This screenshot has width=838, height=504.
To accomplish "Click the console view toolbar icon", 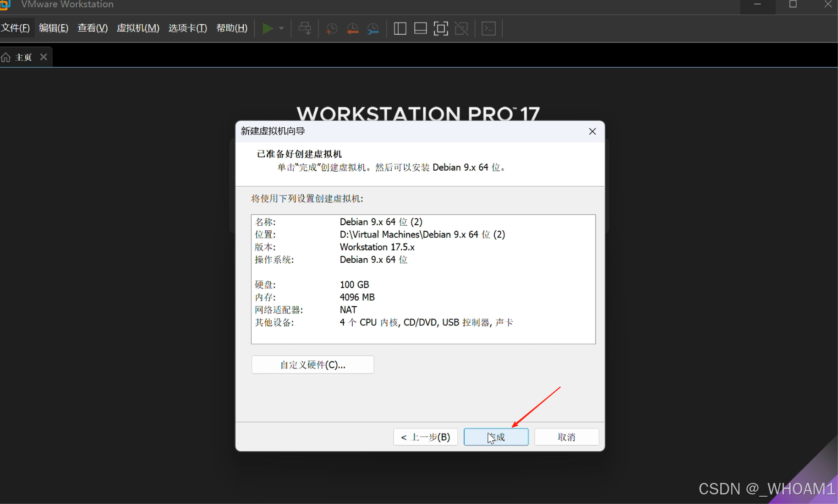I will pos(489,28).
